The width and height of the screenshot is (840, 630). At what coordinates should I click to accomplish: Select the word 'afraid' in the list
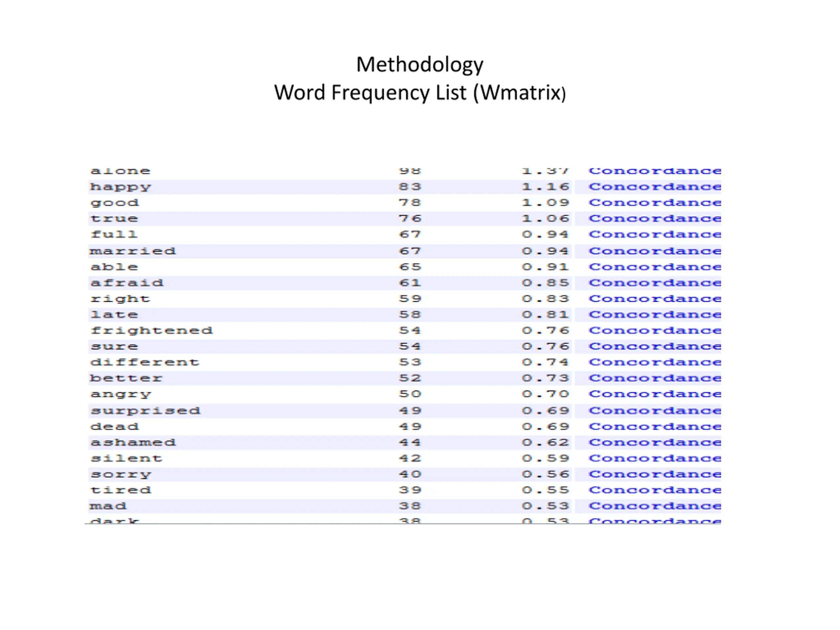click(127, 283)
